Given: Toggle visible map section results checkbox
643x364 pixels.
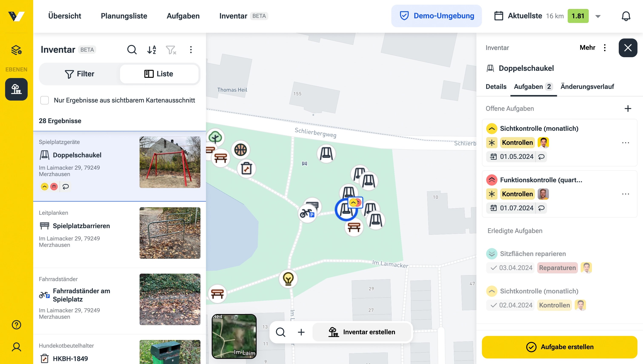Looking at the screenshot, I should (x=44, y=100).
